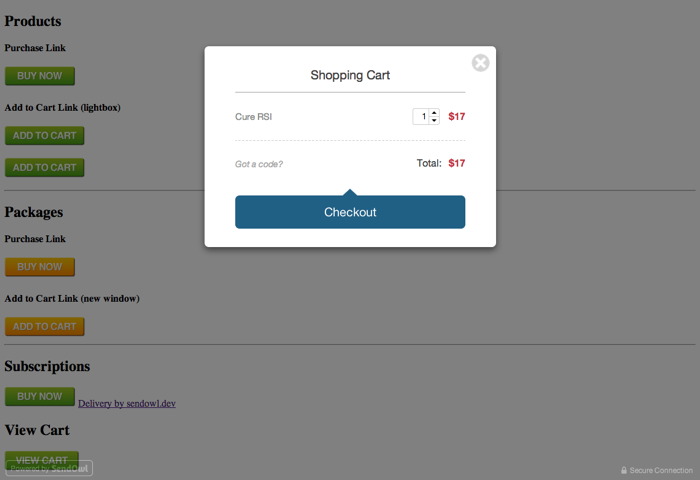Click second green ADD TO CART button
Screen dimensions: 700x480
pos(44,167)
